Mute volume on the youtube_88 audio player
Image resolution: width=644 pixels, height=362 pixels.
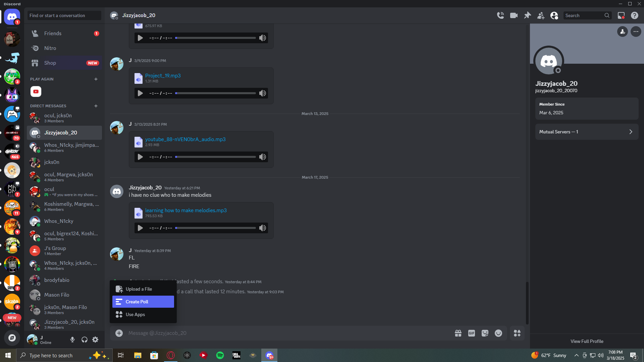coord(263,157)
